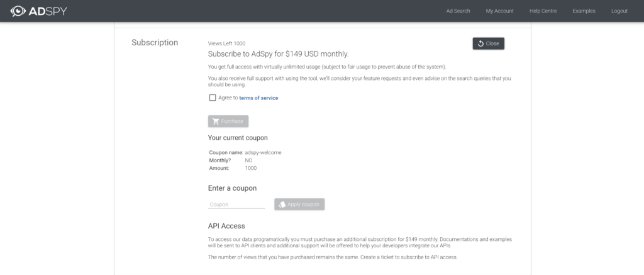
Task: Click the tag icon on Apply coupon
Action: 282,205
